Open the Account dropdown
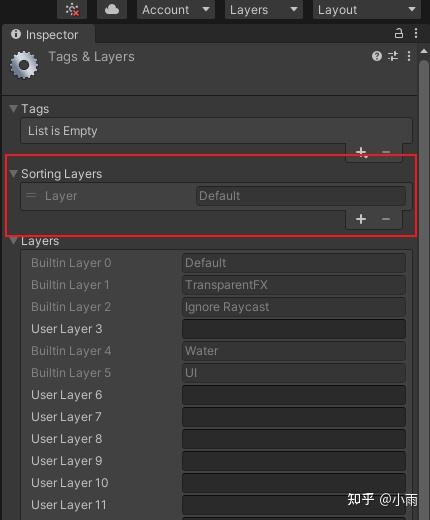 click(176, 10)
